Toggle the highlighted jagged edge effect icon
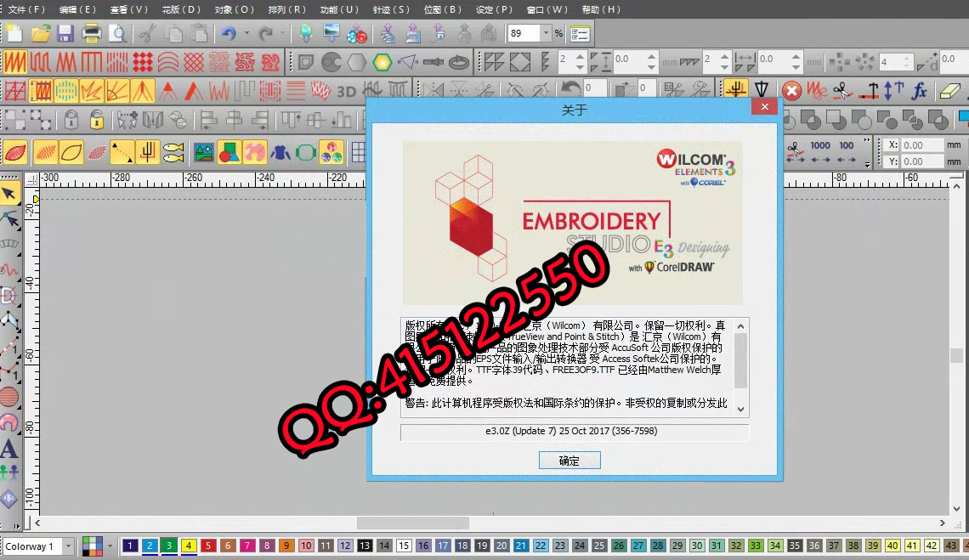Viewport: 969px width, 560px height. (x=92, y=92)
